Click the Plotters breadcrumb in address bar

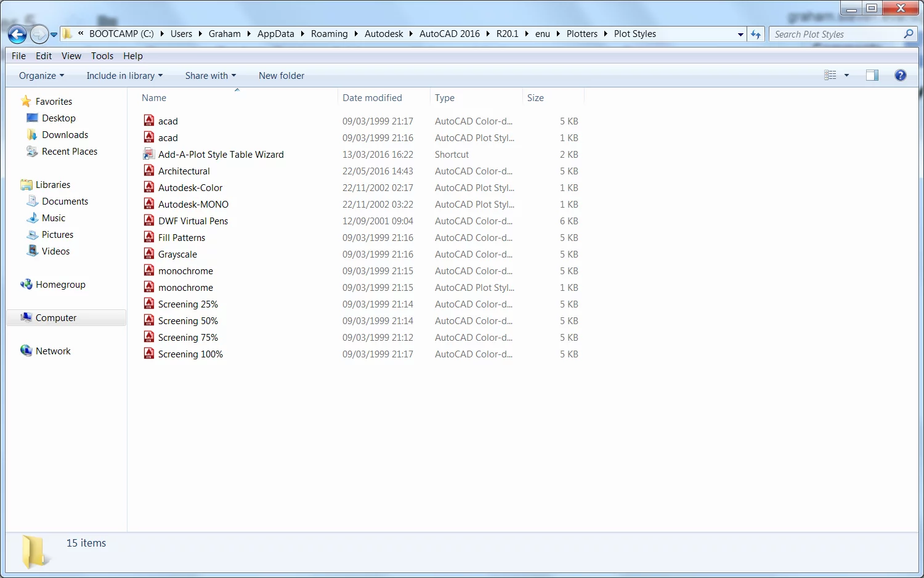point(582,34)
